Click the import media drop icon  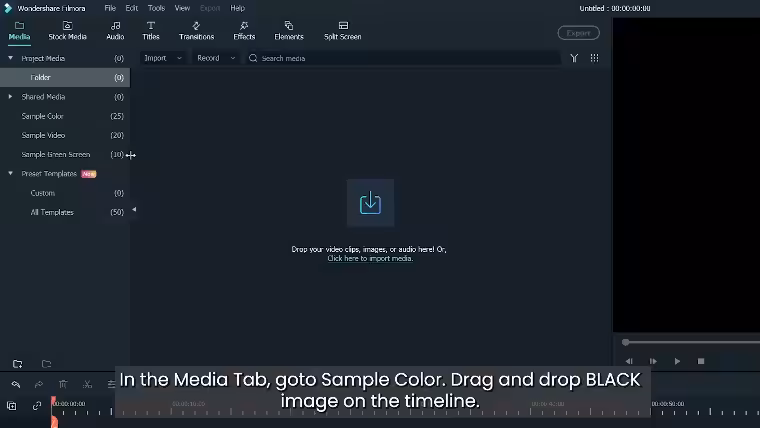click(x=370, y=203)
